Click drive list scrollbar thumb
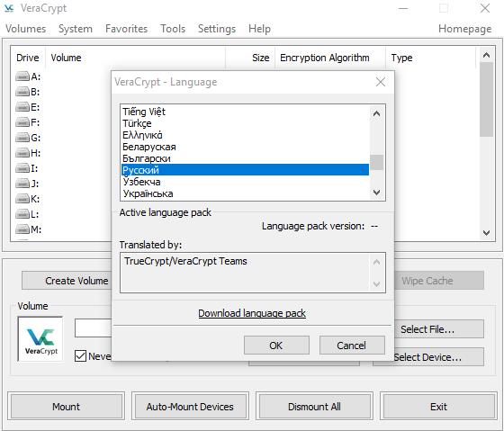The height and width of the screenshot is (431, 504). (486, 100)
